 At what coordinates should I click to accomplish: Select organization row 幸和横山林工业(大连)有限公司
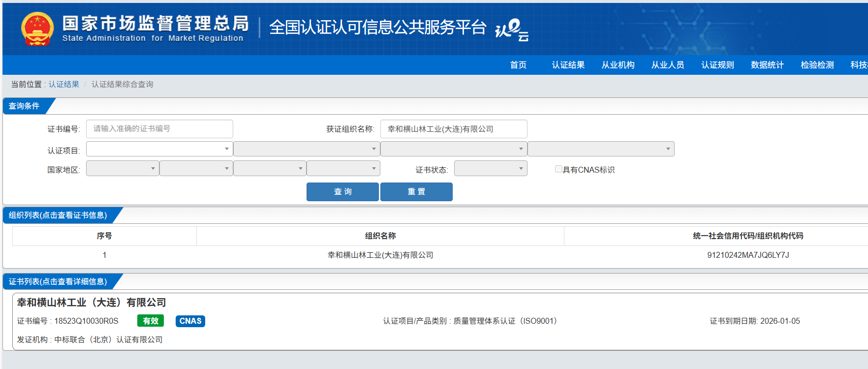[x=380, y=255]
